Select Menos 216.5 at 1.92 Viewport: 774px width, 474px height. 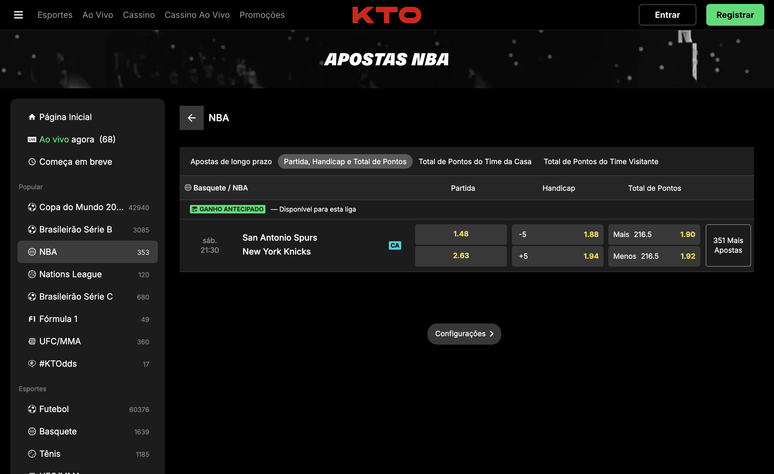pyautogui.click(x=654, y=256)
